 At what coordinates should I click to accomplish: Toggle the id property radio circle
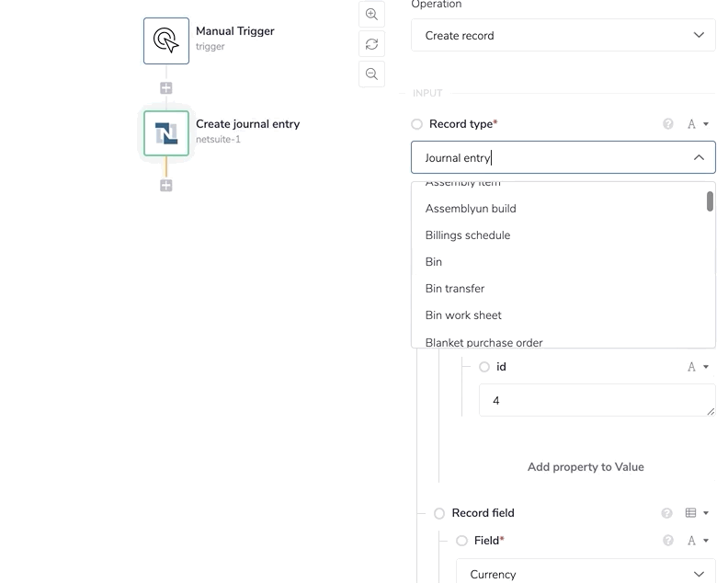coord(484,367)
